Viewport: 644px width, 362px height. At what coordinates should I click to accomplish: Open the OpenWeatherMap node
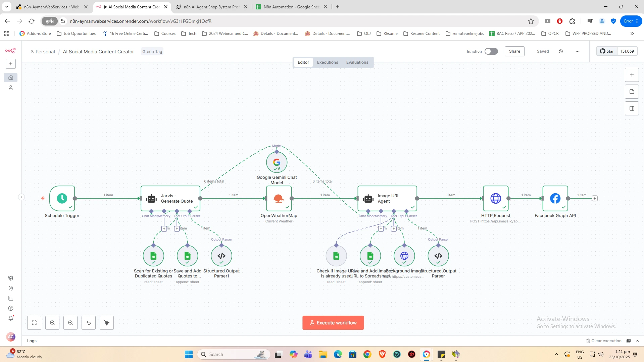point(279,198)
